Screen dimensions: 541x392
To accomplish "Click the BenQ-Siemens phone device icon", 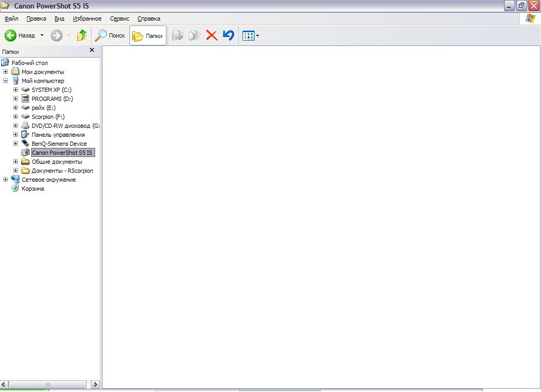I will pos(25,143).
